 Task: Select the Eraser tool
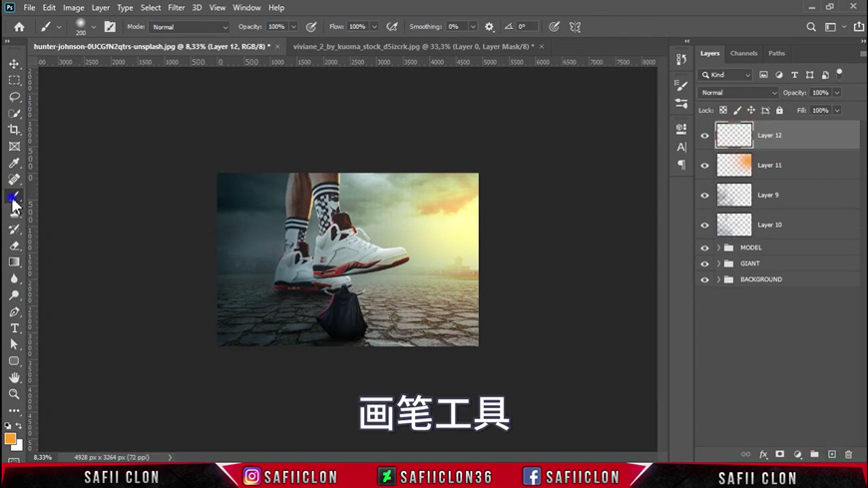(14, 245)
